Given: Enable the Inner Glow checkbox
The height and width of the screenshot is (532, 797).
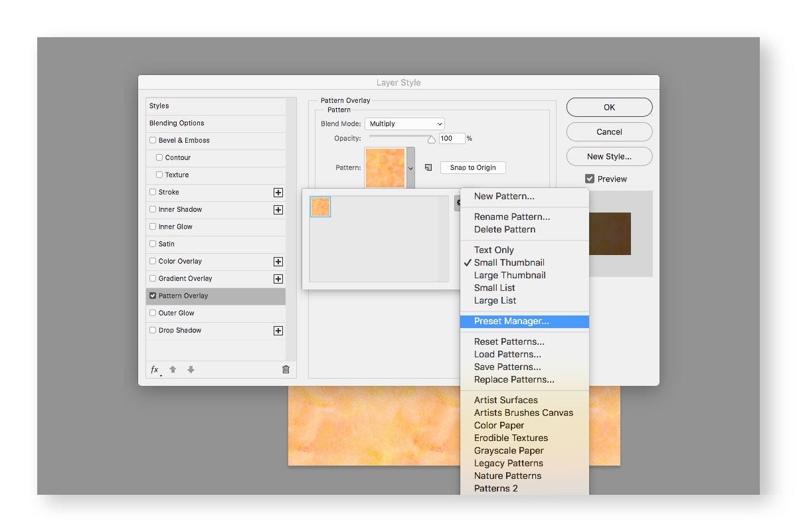Looking at the screenshot, I should click(153, 226).
